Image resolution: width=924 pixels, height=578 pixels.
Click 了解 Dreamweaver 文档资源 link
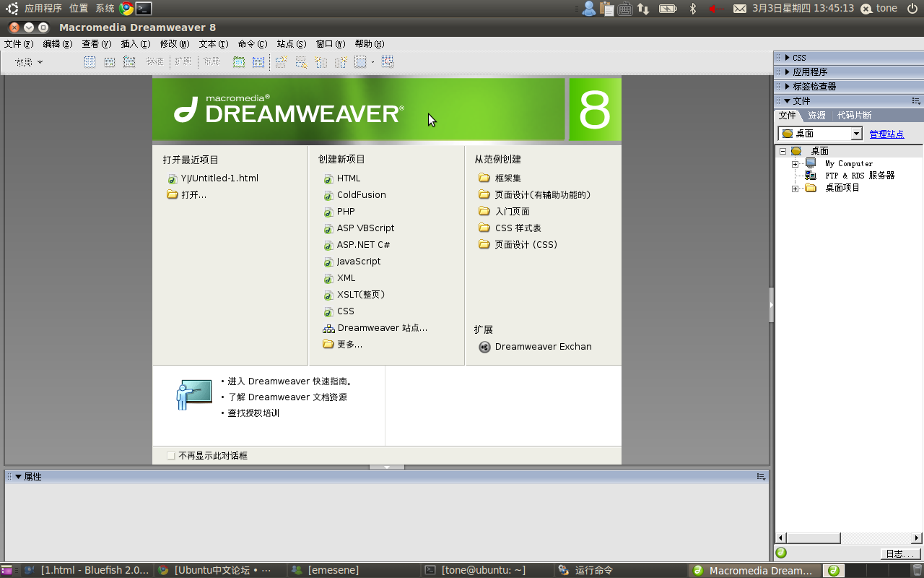coord(287,397)
